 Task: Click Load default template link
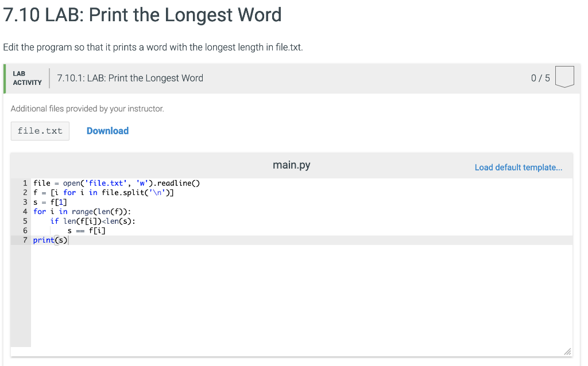pyautogui.click(x=518, y=167)
